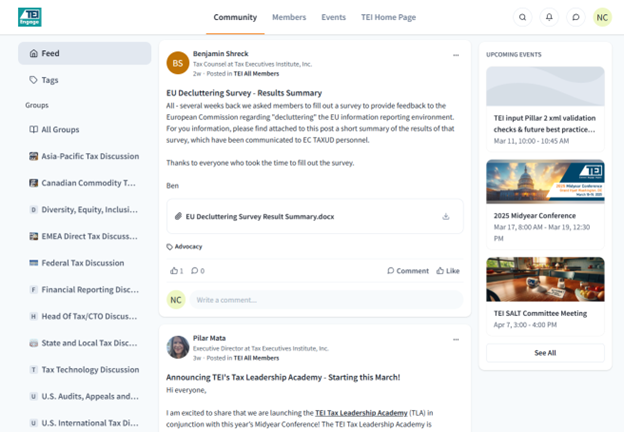Open the messages chat bubble icon
The height and width of the screenshot is (432, 624).
(x=576, y=17)
